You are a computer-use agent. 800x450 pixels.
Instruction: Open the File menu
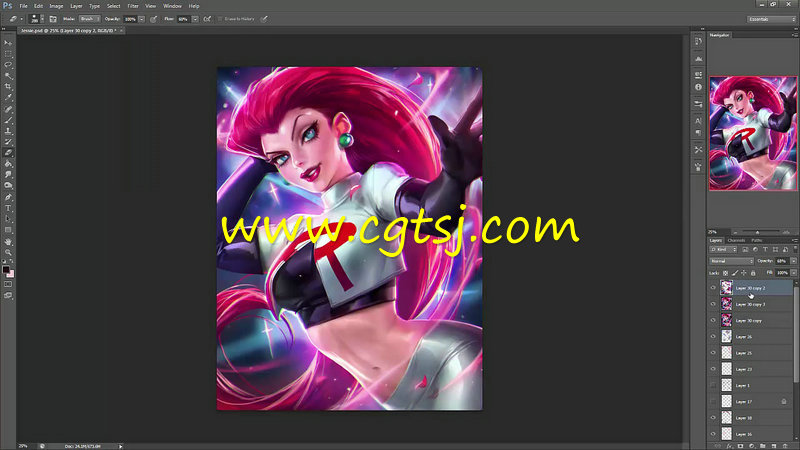click(23, 6)
